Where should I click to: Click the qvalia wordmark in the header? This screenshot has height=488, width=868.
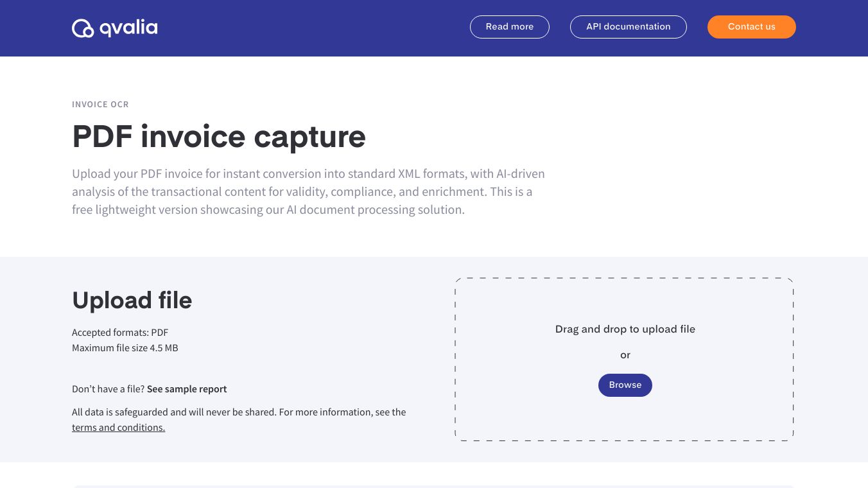pyautogui.click(x=128, y=28)
